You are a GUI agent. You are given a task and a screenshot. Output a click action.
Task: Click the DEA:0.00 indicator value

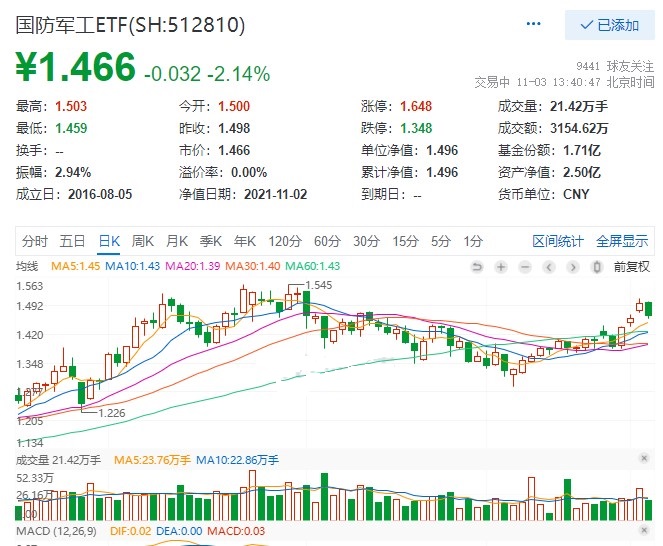click(179, 531)
